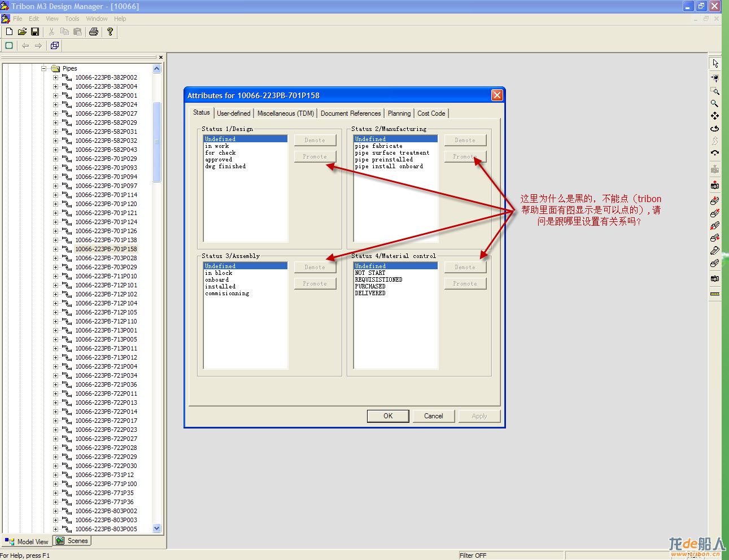This screenshot has height=560, width=729.
Task: Select 'pipe fabricate' in Status 2 list
Action: [378, 146]
